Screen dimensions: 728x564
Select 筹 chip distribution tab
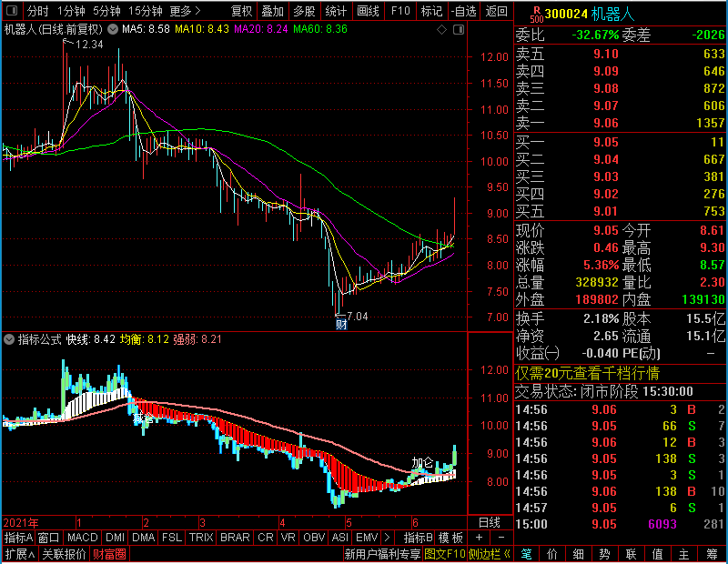coord(713,554)
